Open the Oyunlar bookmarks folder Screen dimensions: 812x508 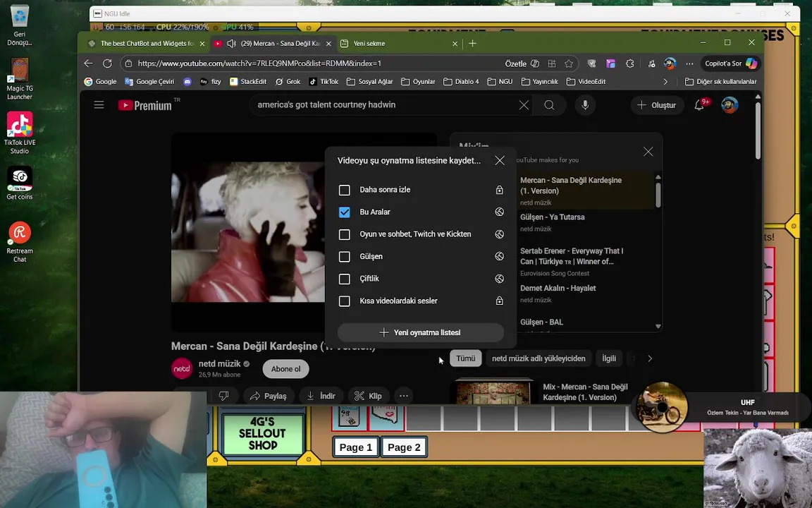418,81
